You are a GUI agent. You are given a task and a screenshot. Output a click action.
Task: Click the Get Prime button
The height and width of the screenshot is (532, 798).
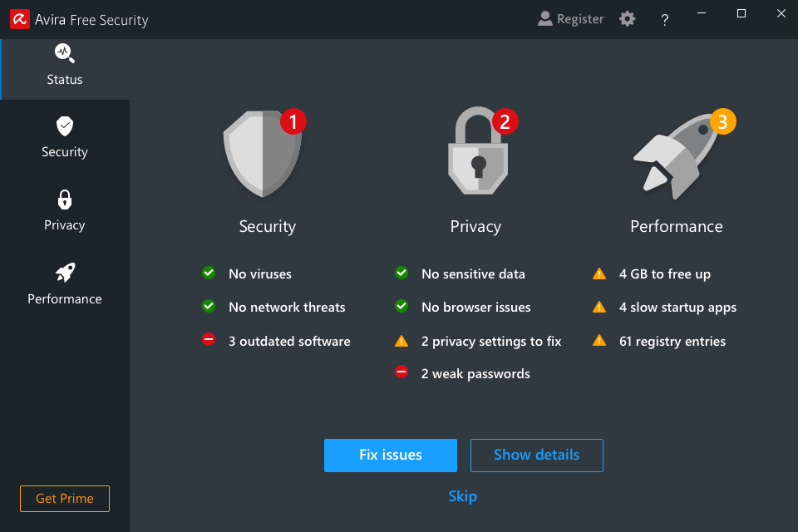tap(65, 499)
